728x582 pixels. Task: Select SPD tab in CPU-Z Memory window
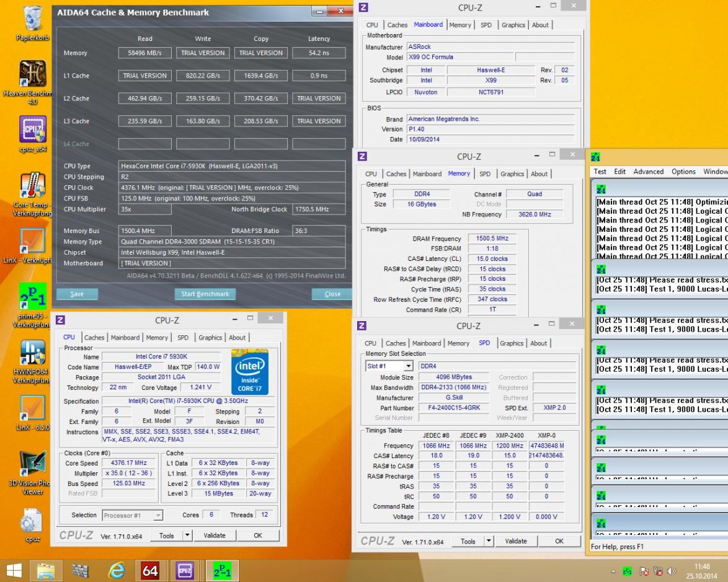(x=485, y=174)
